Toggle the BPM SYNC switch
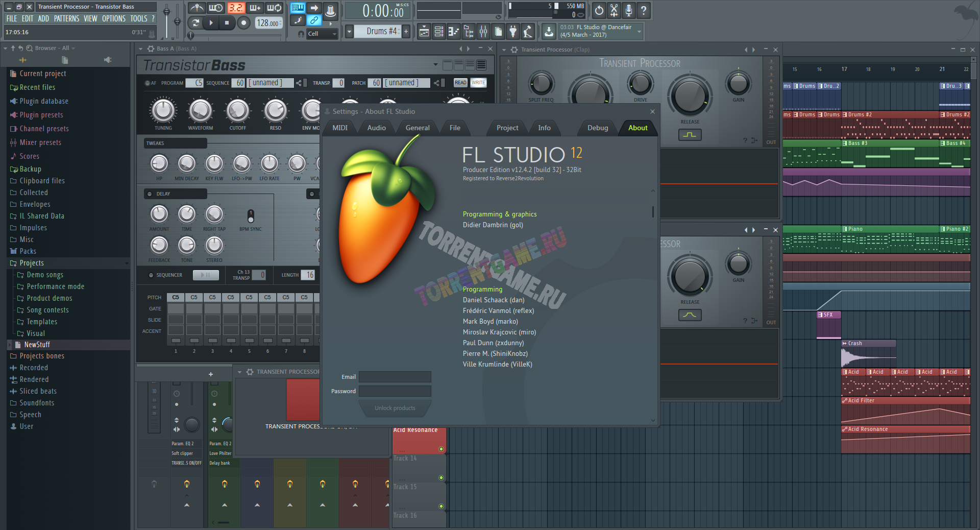This screenshot has height=530, width=980. 251,215
